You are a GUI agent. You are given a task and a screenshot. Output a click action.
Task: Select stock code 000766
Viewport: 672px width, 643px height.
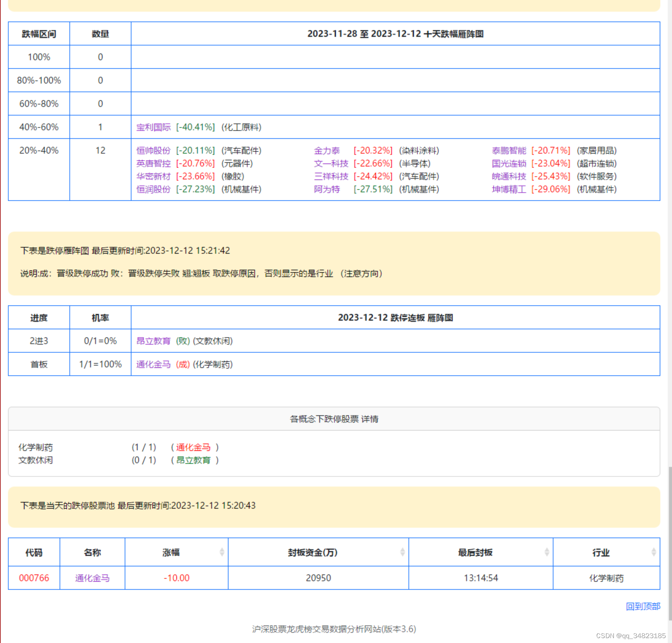click(x=34, y=578)
